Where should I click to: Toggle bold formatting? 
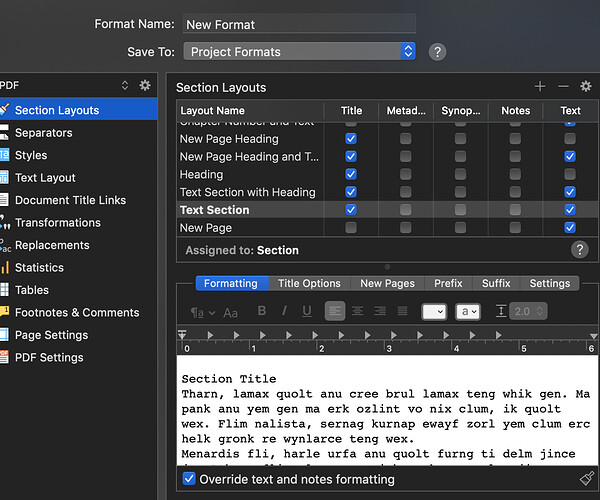tap(262, 311)
